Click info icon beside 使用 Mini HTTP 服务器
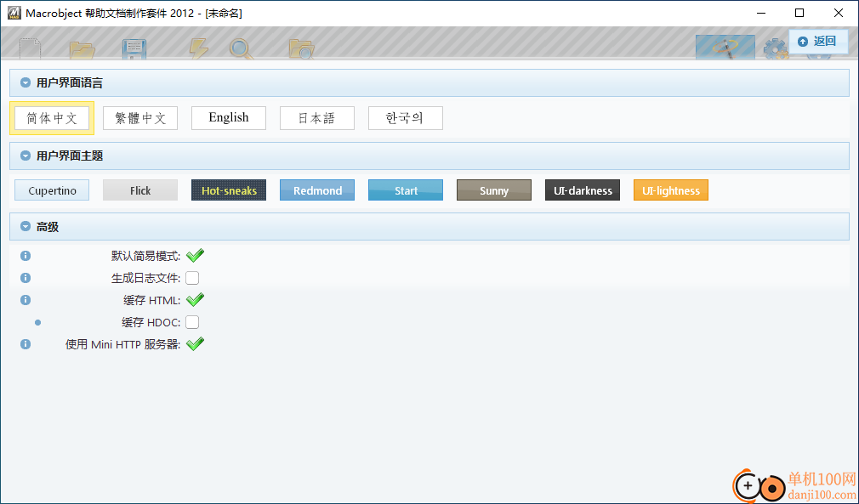Image resolution: width=859 pixels, height=504 pixels. point(26,344)
